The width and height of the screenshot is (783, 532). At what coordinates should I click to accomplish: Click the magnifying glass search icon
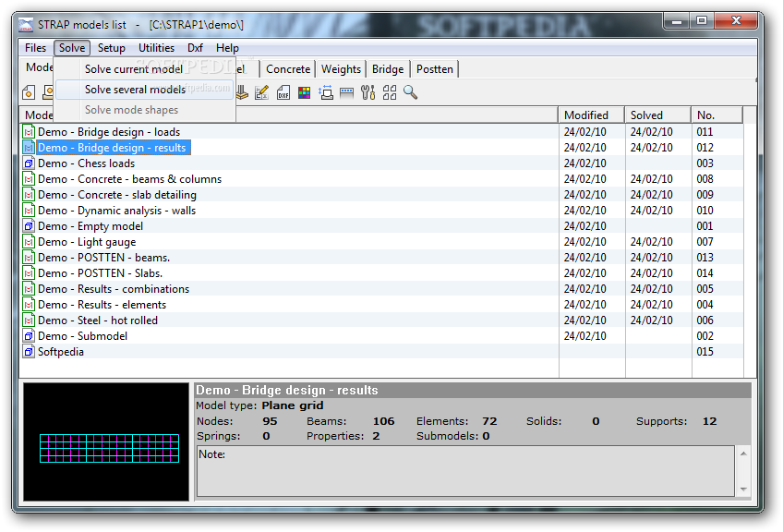point(411,92)
